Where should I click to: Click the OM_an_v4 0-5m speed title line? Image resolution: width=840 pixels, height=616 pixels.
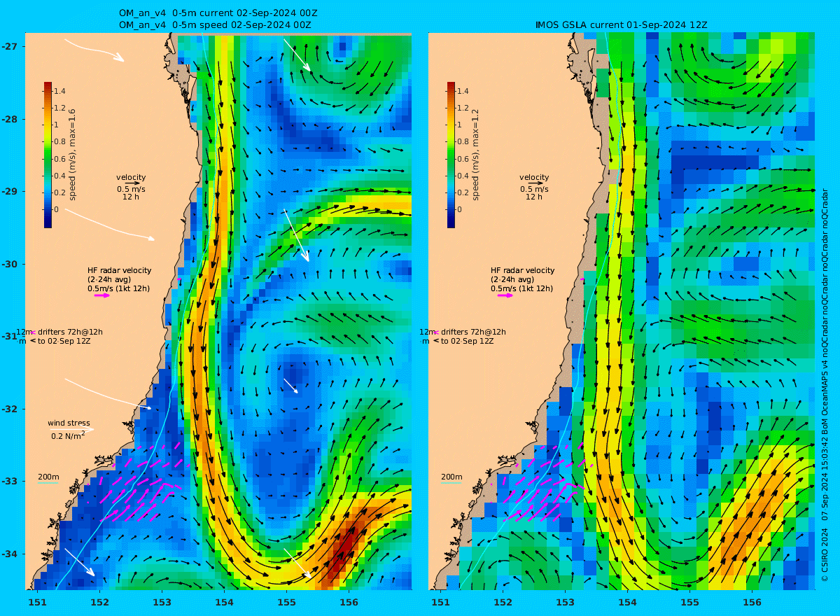pyautogui.click(x=216, y=24)
